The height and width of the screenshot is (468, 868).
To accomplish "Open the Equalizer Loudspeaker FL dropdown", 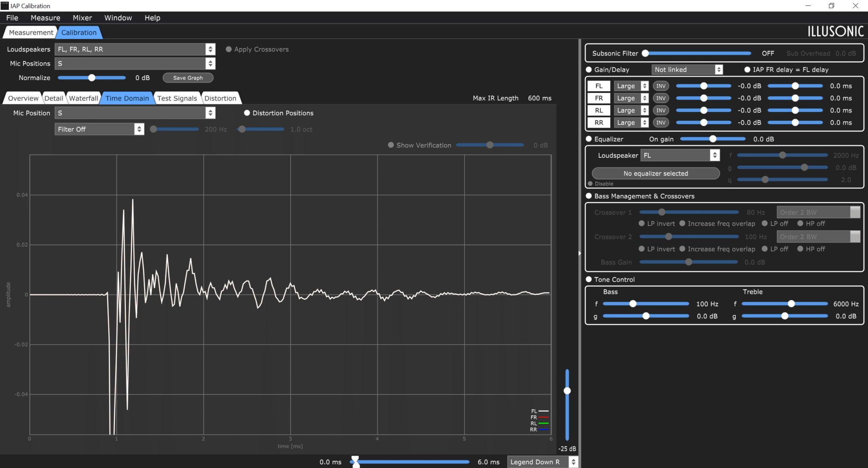I will pyautogui.click(x=680, y=156).
